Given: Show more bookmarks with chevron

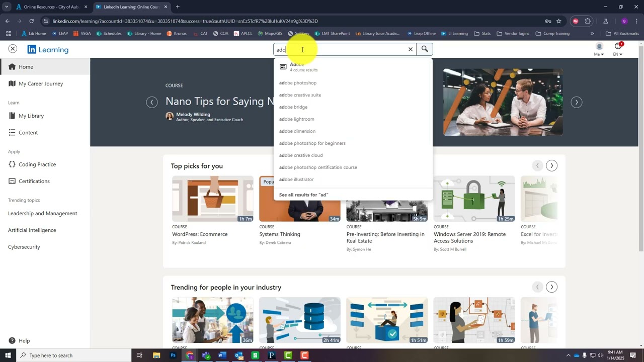Looking at the screenshot, I should click(x=592, y=34).
